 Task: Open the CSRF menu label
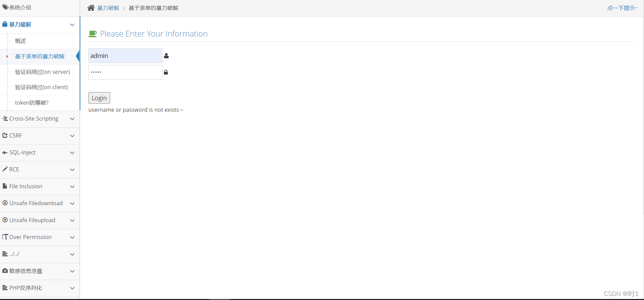click(16, 135)
